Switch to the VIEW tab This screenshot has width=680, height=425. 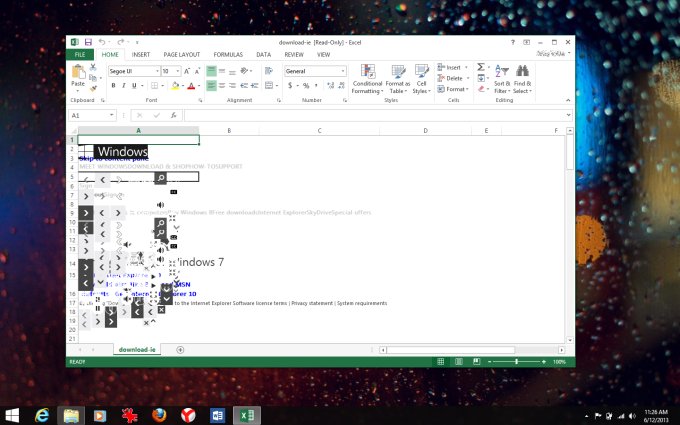point(324,55)
